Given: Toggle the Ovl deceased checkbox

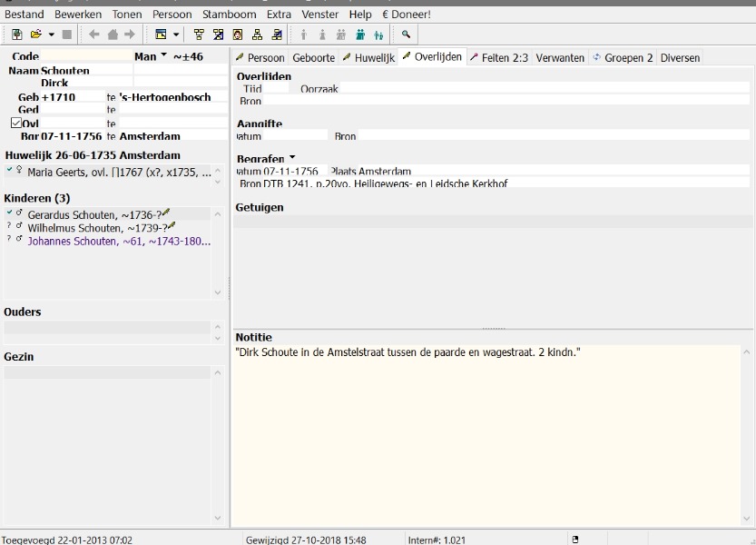Looking at the screenshot, I should tap(16, 123).
